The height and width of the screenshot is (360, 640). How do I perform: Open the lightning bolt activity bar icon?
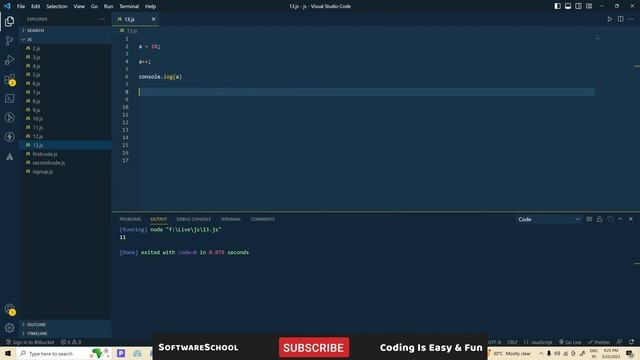tap(9, 137)
